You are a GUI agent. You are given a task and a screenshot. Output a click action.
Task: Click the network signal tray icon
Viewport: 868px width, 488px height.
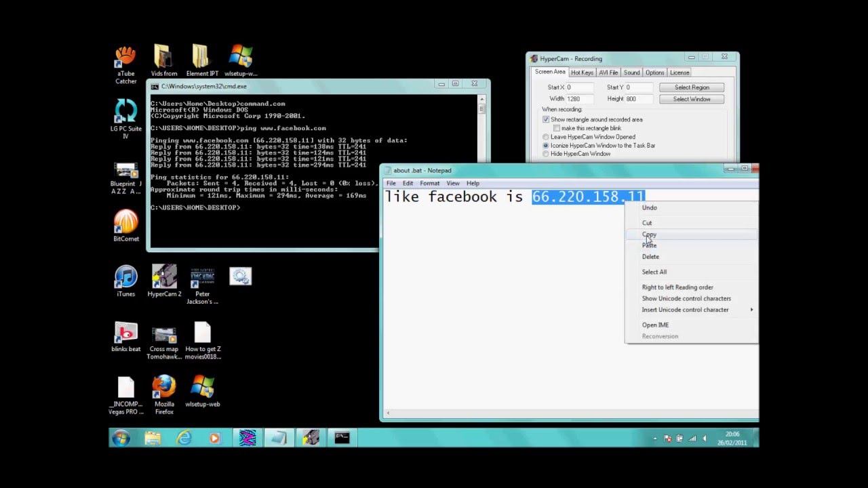point(692,439)
